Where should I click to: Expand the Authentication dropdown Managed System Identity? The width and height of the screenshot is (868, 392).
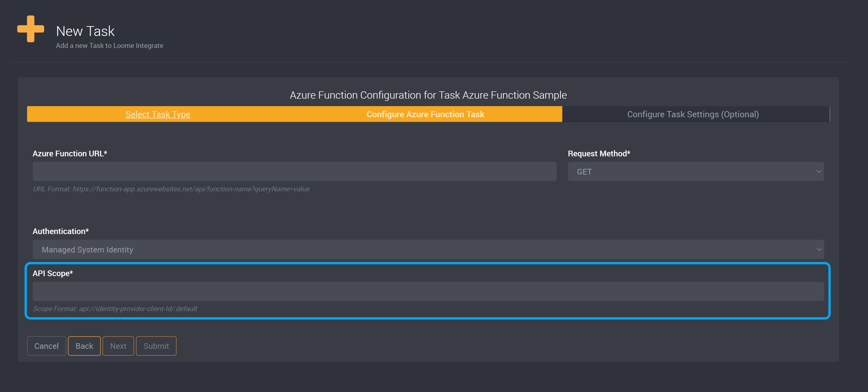(x=428, y=250)
